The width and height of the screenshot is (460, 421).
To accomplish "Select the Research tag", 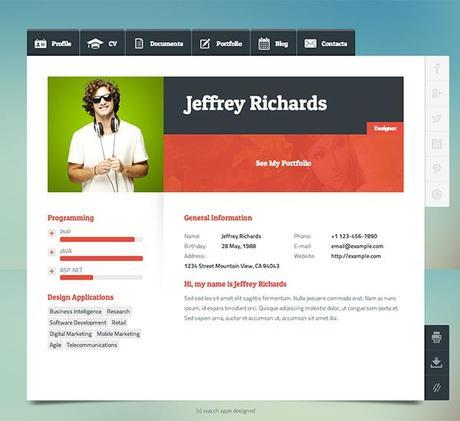I will [x=118, y=311].
